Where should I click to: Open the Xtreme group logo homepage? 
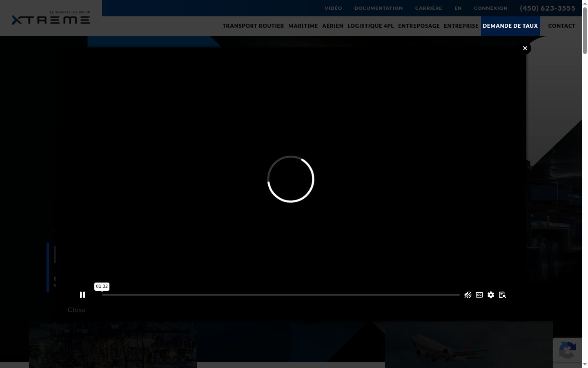point(51,18)
